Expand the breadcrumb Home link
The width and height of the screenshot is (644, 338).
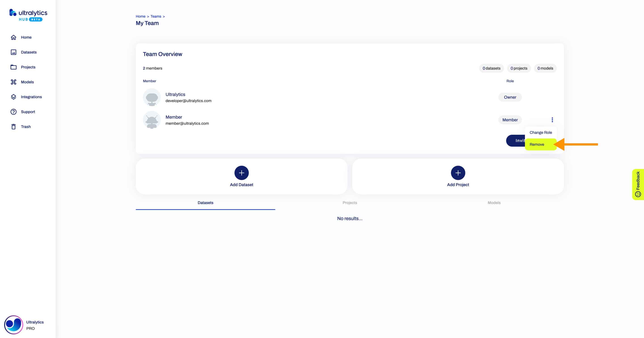coord(141,16)
